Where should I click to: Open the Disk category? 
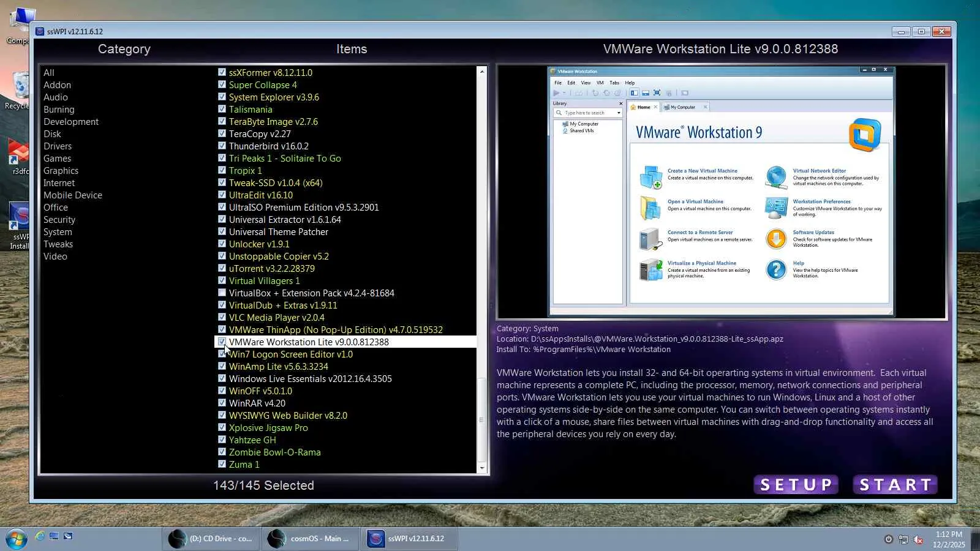52,134
